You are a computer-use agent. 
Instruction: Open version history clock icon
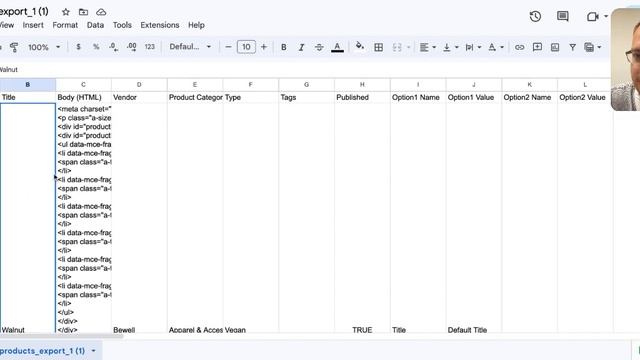pyautogui.click(x=535, y=16)
